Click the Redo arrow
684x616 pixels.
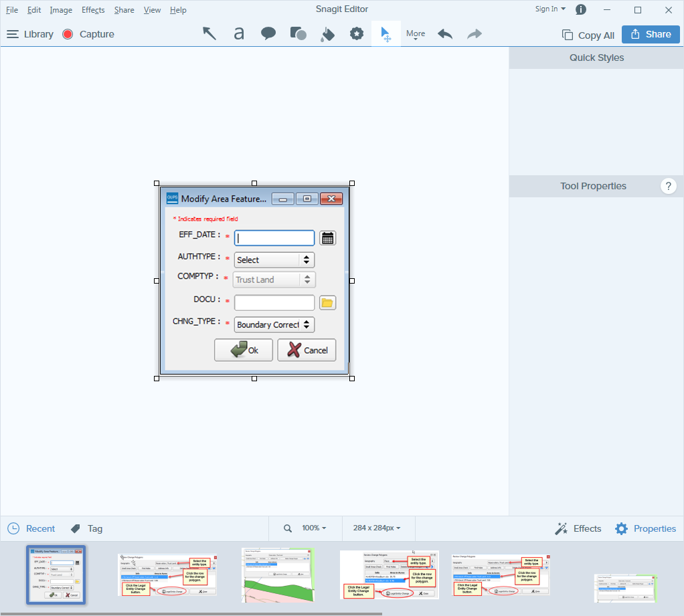point(475,33)
